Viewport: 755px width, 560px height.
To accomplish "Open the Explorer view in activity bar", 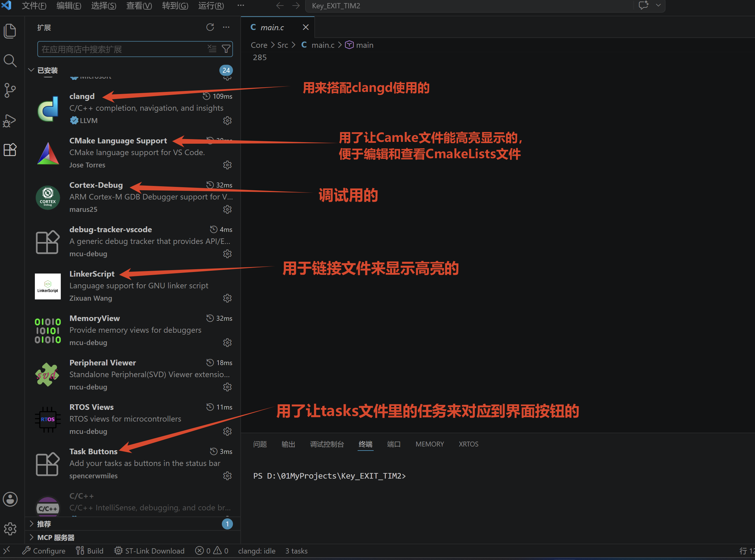I will pos(10,31).
